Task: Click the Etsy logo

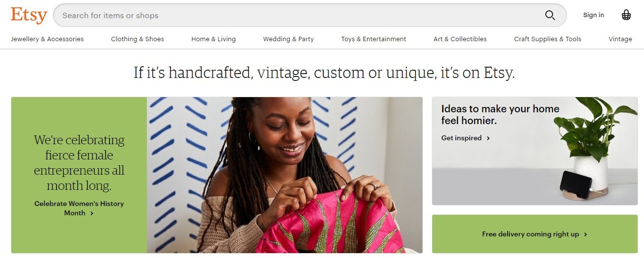Action: coord(28,15)
